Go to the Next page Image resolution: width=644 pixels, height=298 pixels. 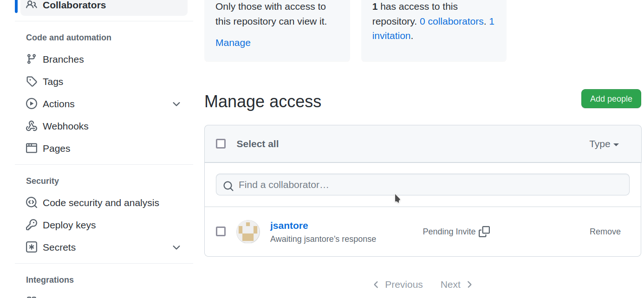pyautogui.click(x=457, y=285)
